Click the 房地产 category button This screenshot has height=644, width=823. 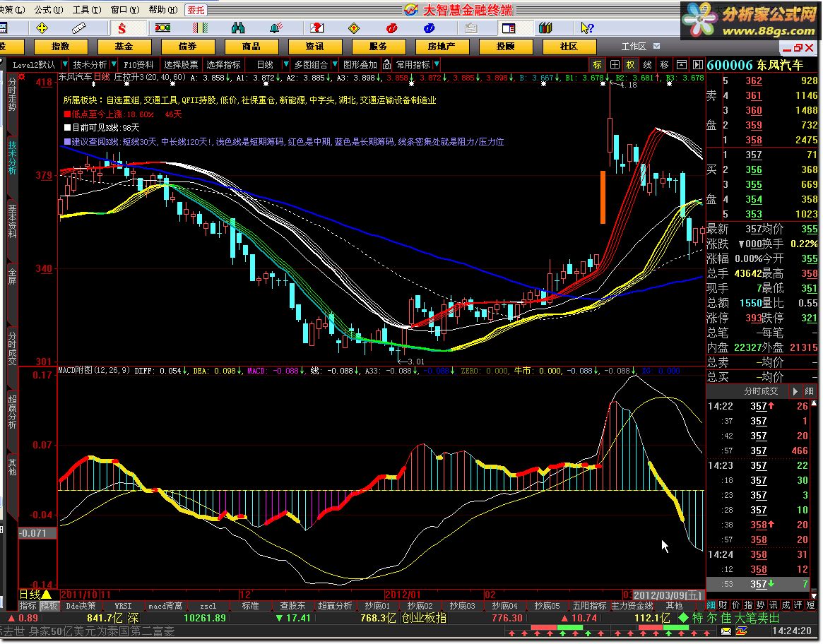pos(442,47)
